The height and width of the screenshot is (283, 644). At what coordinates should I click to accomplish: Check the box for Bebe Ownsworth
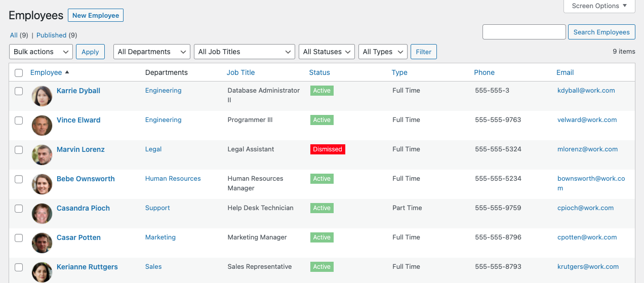pos(19,179)
